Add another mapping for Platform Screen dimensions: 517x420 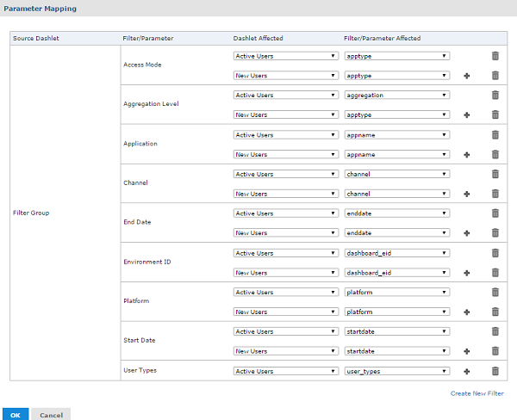[x=466, y=312]
